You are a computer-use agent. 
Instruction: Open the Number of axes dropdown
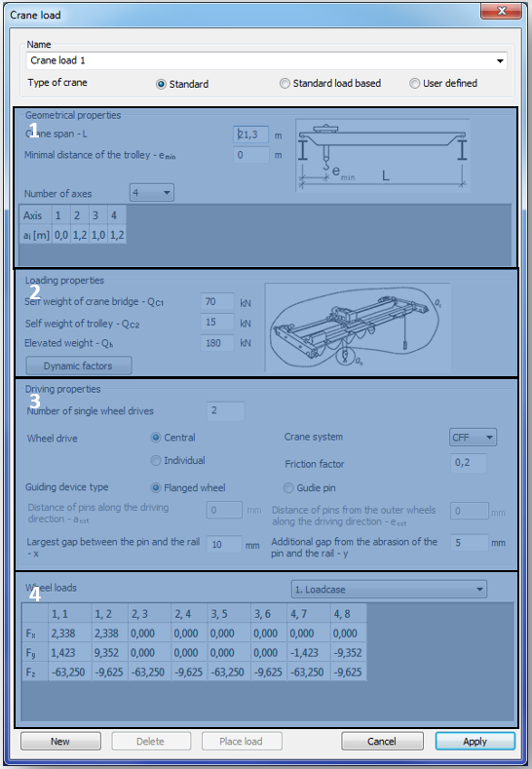click(x=151, y=193)
